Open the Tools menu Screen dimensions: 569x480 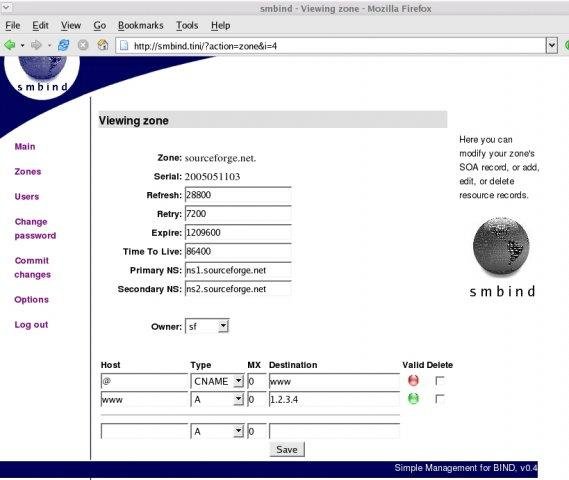click(x=187, y=25)
